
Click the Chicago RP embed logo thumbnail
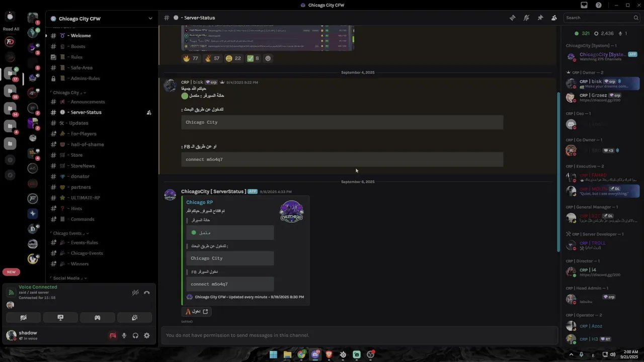coord(292,212)
